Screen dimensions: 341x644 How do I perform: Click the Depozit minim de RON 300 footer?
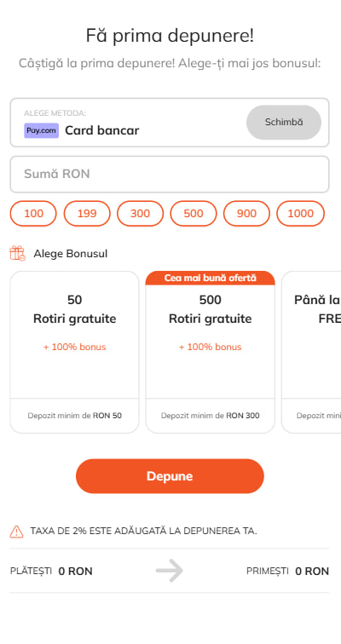(210, 416)
